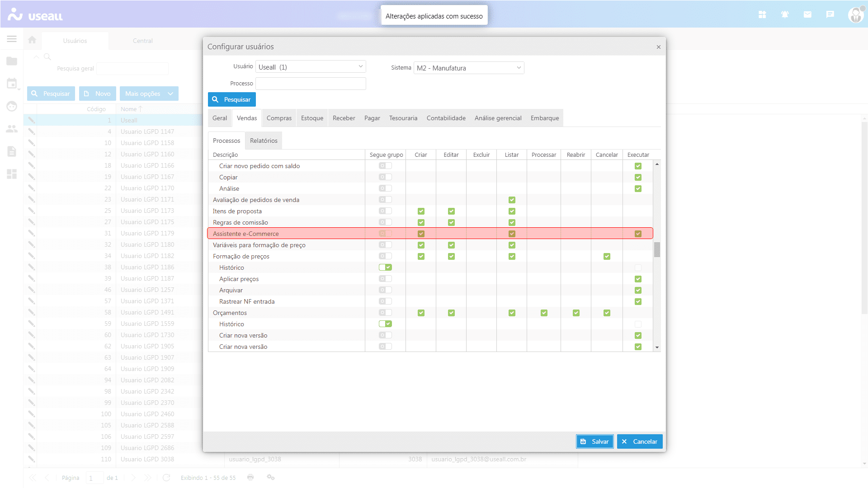Screen dimensions: 868x488
Task: Uncheck Cancelar for Formação de preços
Action: 607,257
